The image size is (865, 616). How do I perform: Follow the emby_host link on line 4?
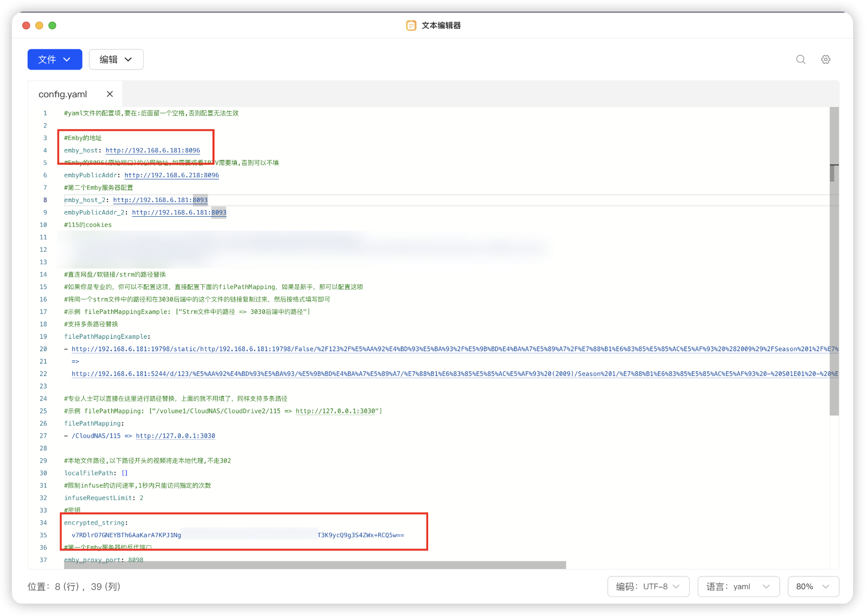pos(152,150)
